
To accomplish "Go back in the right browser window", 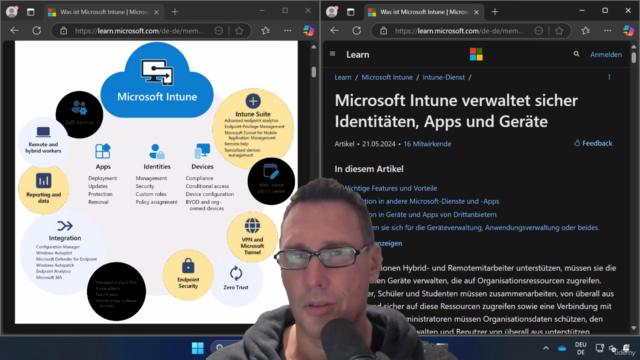I will click(335, 31).
